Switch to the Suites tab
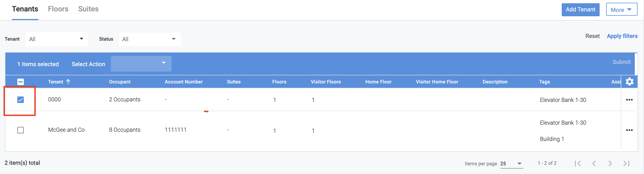644x174 pixels. pos(88,9)
